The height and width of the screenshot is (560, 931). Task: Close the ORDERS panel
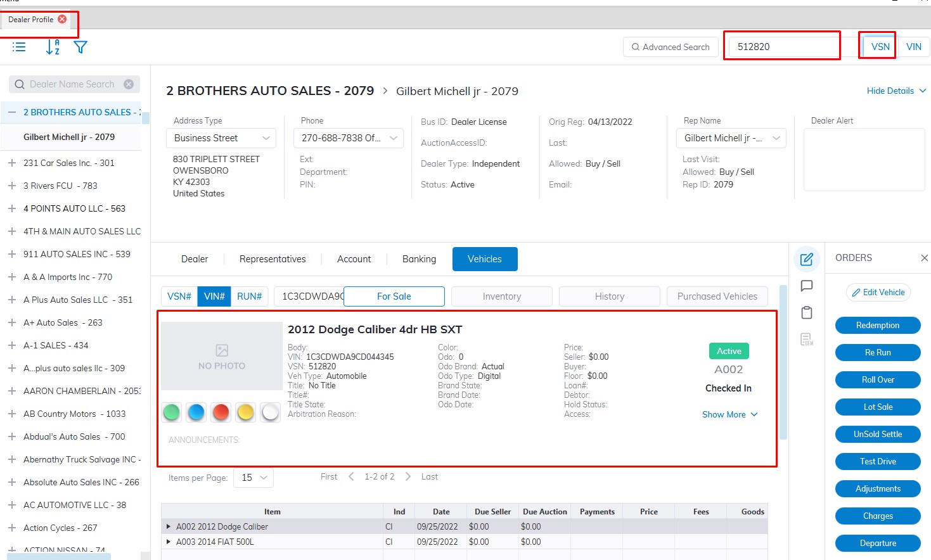point(924,258)
